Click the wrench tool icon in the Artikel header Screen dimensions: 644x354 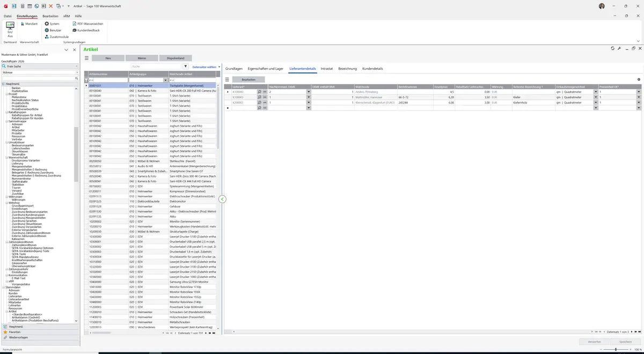(619, 48)
